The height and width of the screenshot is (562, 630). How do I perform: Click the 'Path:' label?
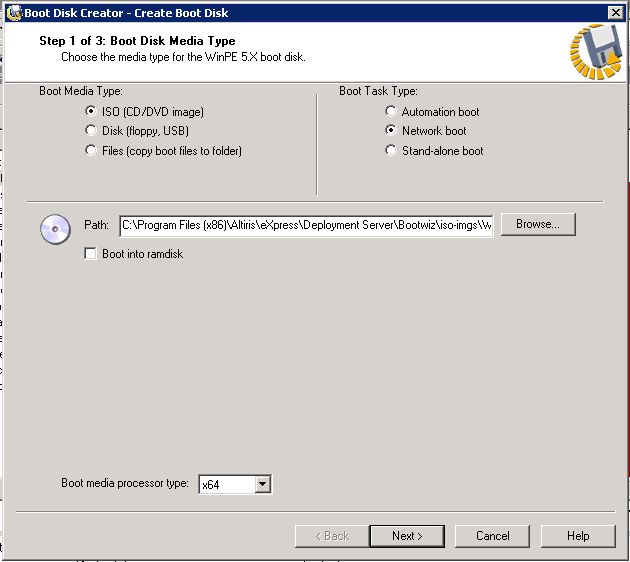coord(96,225)
